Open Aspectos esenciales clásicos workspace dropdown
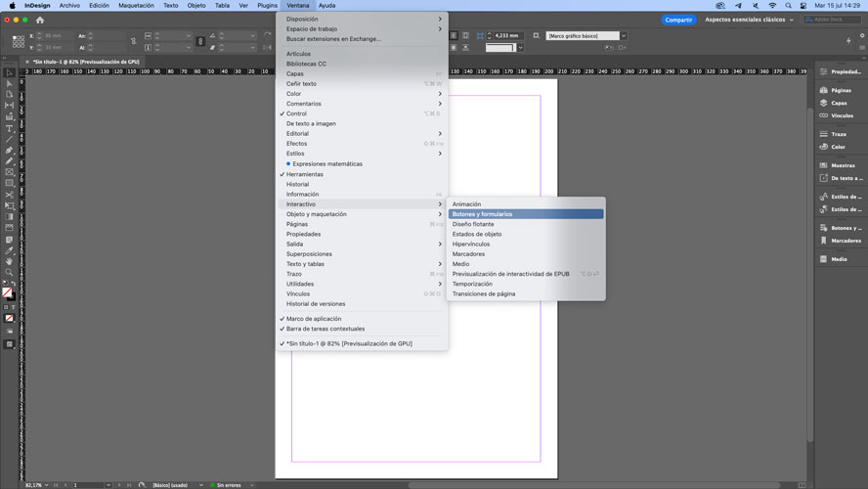This screenshot has height=489, width=868. coord(749,20)
